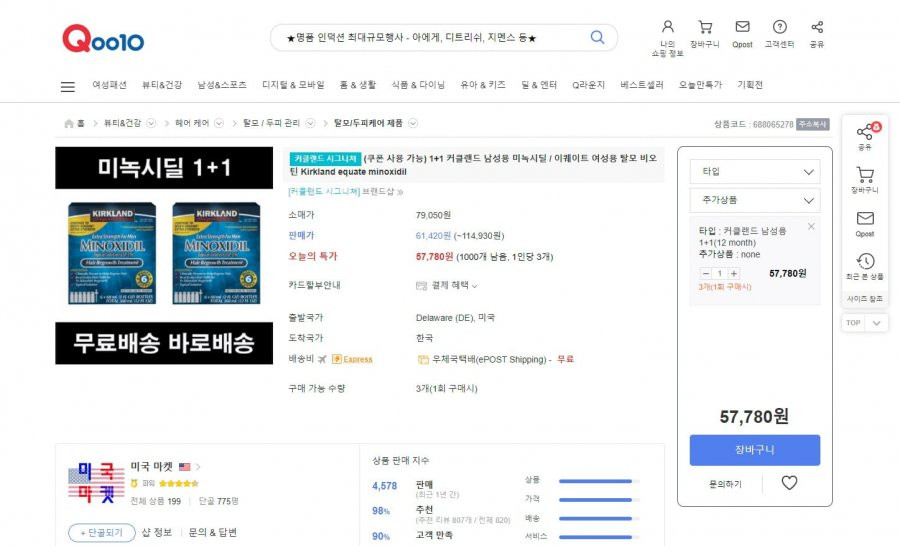Click the header 공유 share icon
The image size is (900, 546).
click(x=817, y=26)
